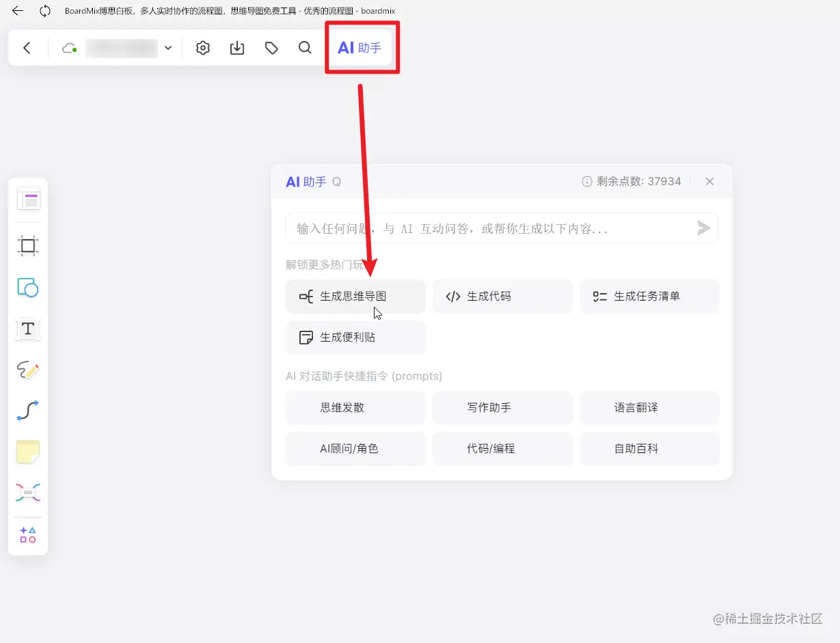
Task: Open the file name dropdown arrow
Action: [168, 48]
